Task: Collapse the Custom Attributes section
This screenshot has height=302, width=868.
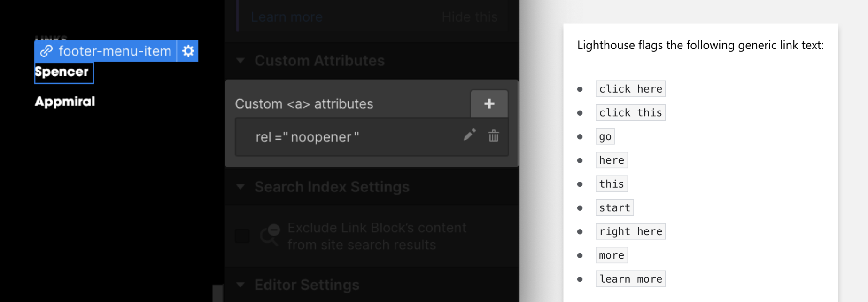Action: [x=240, y=61]
